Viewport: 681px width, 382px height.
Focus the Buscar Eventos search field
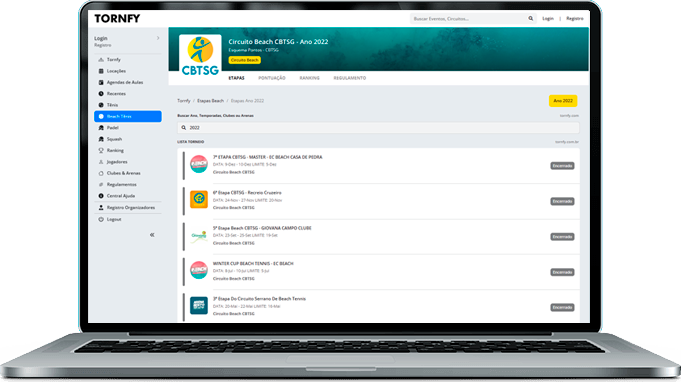point(468,19)
